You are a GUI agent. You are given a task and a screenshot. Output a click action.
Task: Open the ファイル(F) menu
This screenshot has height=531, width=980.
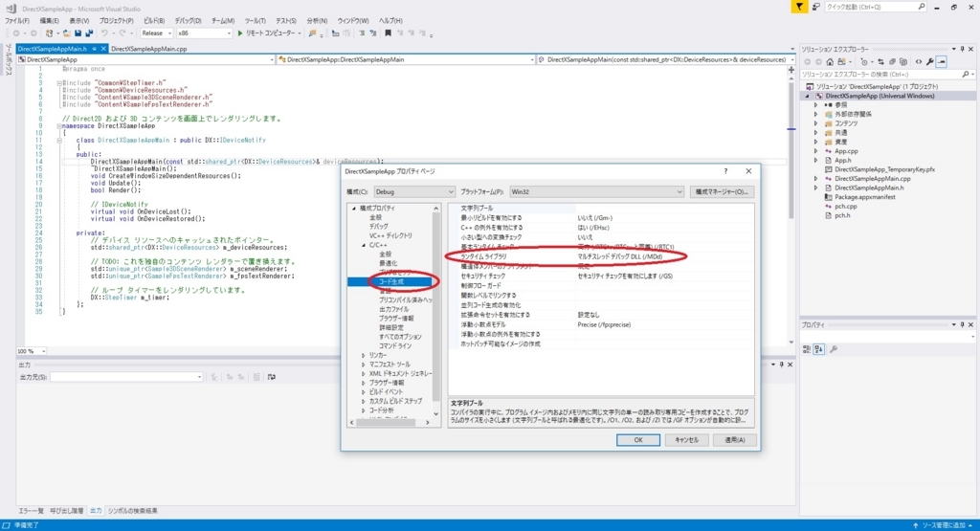17,21
